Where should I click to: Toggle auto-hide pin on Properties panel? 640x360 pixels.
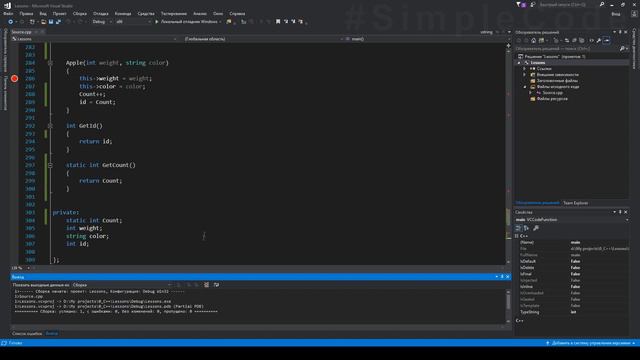pos(620,212)
